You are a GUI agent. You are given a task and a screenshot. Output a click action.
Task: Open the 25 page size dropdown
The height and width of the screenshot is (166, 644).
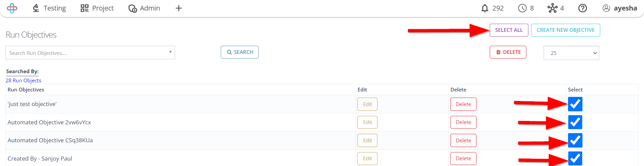coord(571,53)
